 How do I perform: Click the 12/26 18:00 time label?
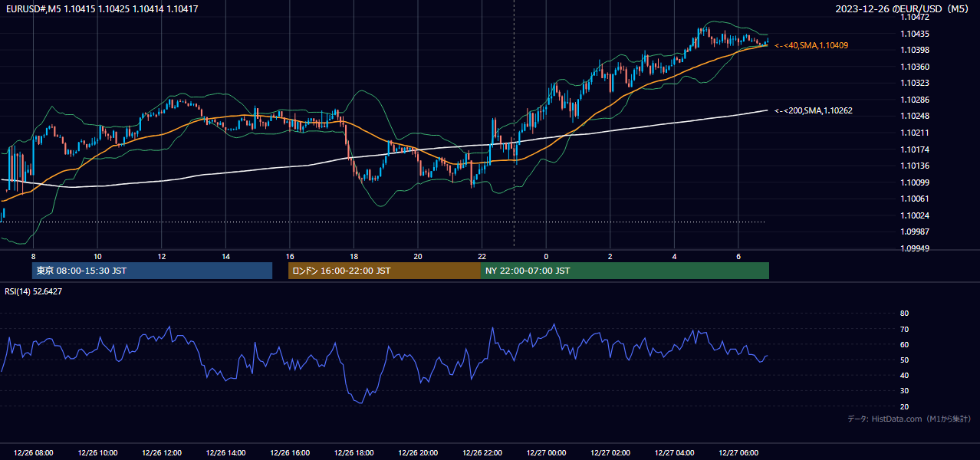click(354, 453)
